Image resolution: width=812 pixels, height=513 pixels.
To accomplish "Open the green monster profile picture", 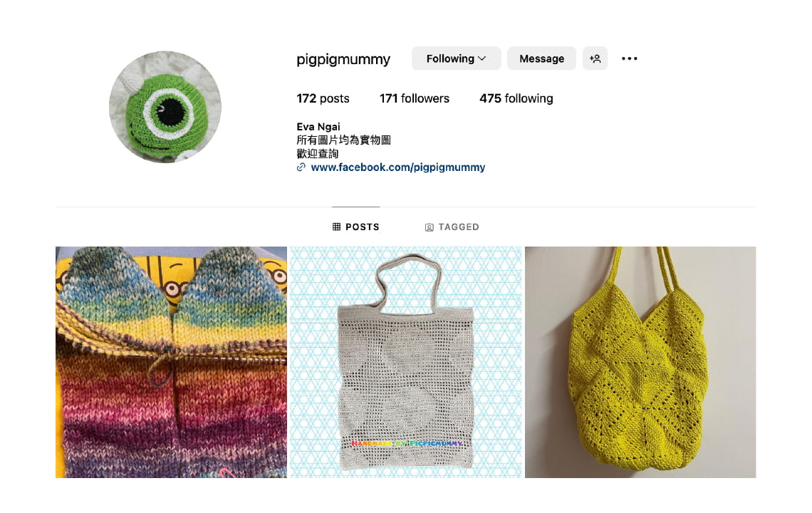I will coord(165,107).
